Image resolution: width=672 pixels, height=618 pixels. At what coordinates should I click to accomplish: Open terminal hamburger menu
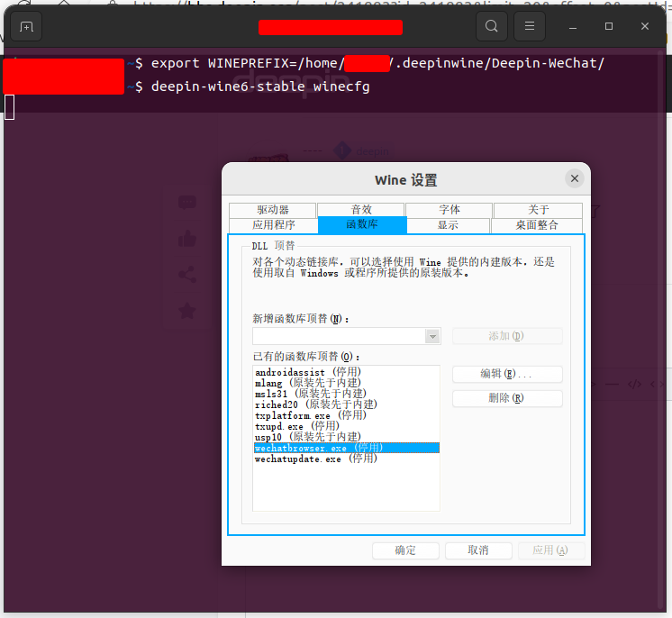(530, 26)
